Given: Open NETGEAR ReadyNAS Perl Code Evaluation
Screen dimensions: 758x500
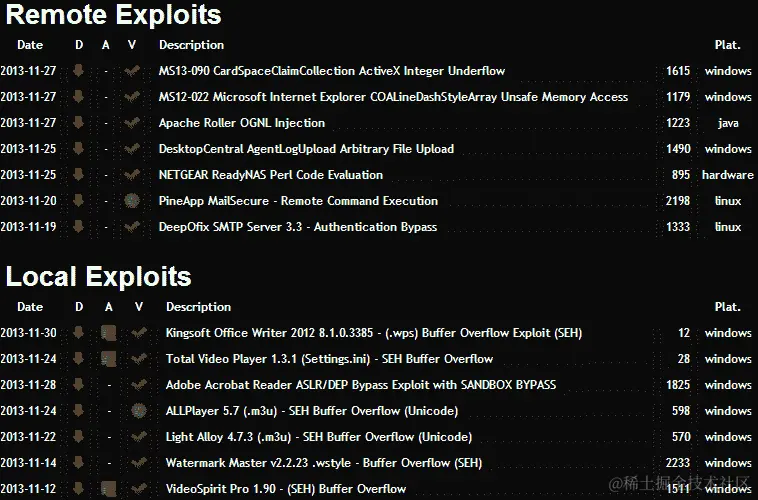Looking at the screenshot, I should (271, 175).
